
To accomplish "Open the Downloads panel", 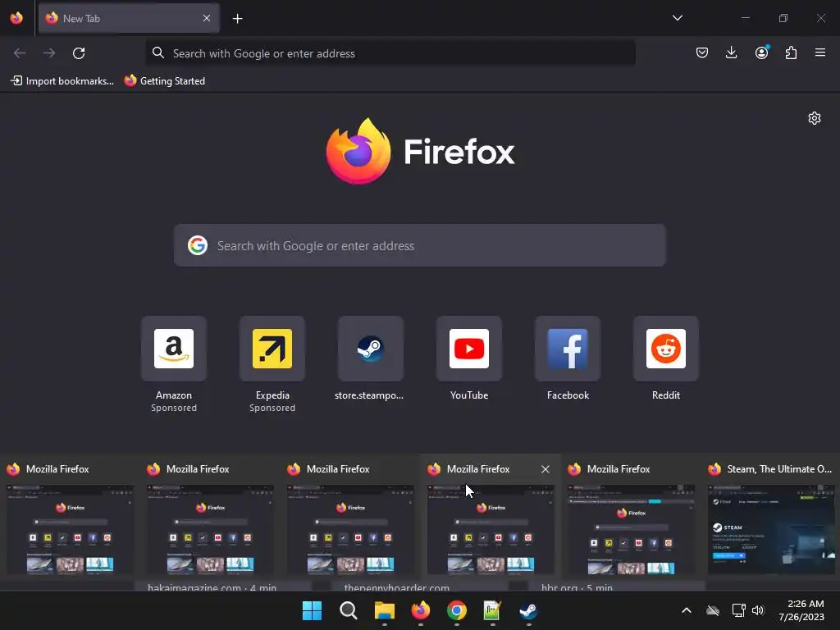I will [x=731, y=52].
